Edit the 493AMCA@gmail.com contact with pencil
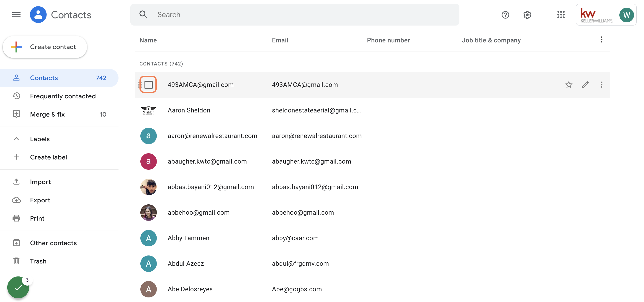 (585, 85)
